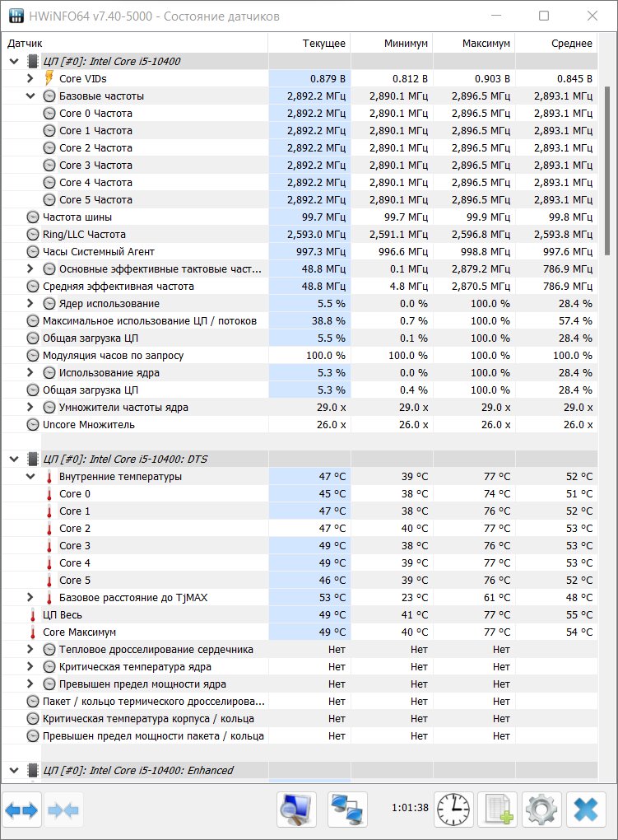Click the Текущее column header
Screen dimensions: 618x840
point(309,44)
